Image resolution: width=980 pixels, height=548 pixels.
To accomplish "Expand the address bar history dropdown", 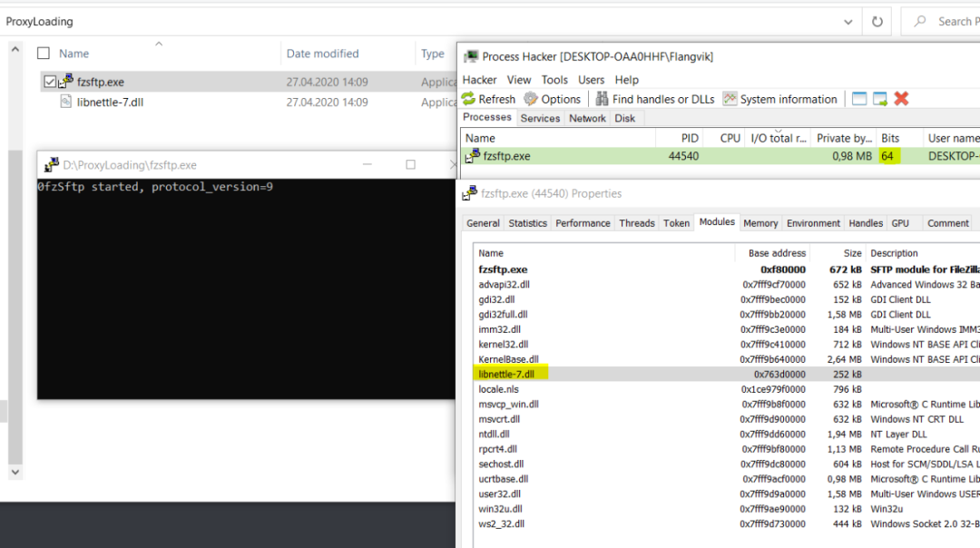I will click(848, 21).
